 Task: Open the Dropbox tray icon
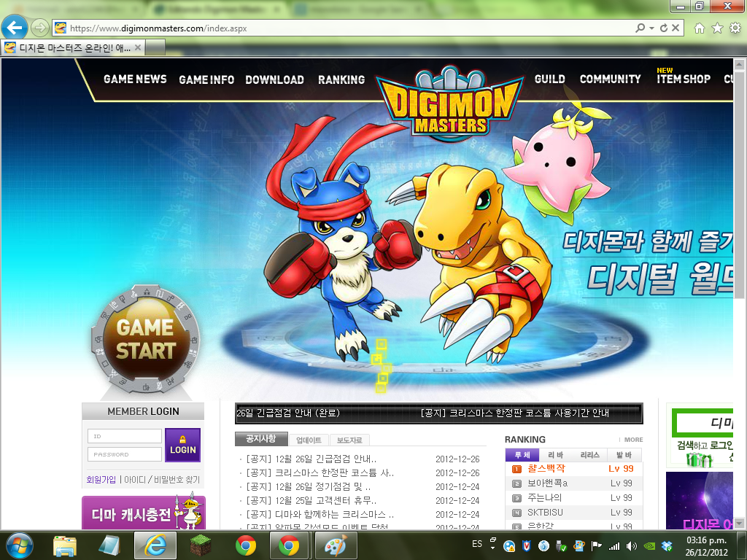point(666,545)
